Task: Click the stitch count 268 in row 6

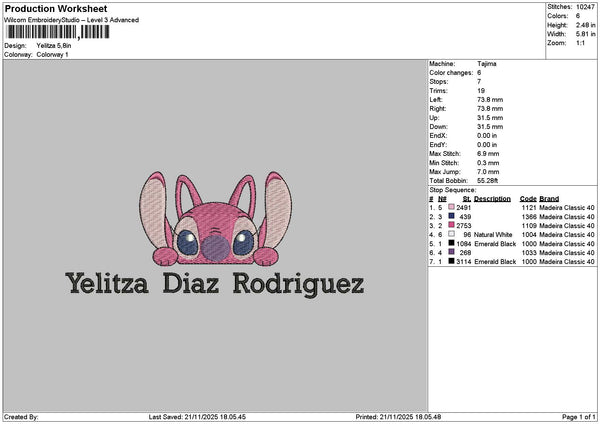Action: 465,253
